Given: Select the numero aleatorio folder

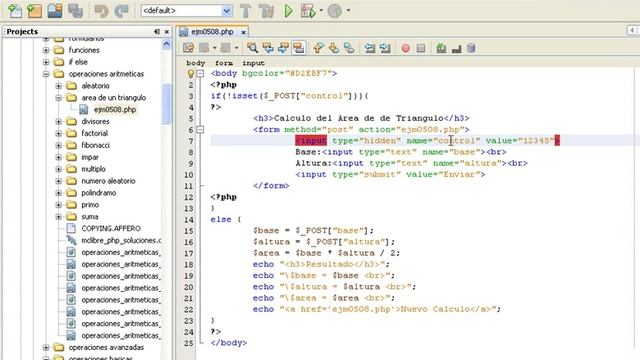Looking at the screenshot, I should click(108, 181).
